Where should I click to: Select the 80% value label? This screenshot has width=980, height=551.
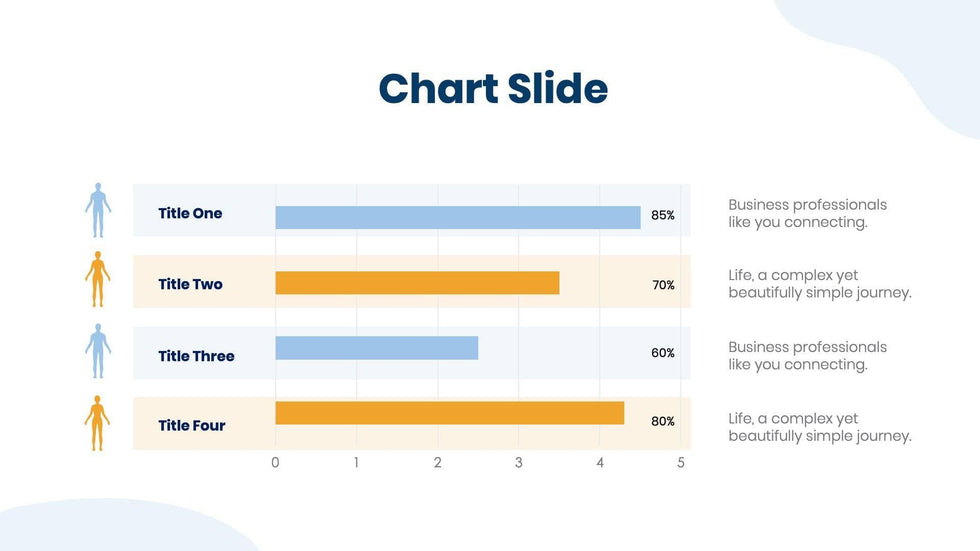coord(663,421)
